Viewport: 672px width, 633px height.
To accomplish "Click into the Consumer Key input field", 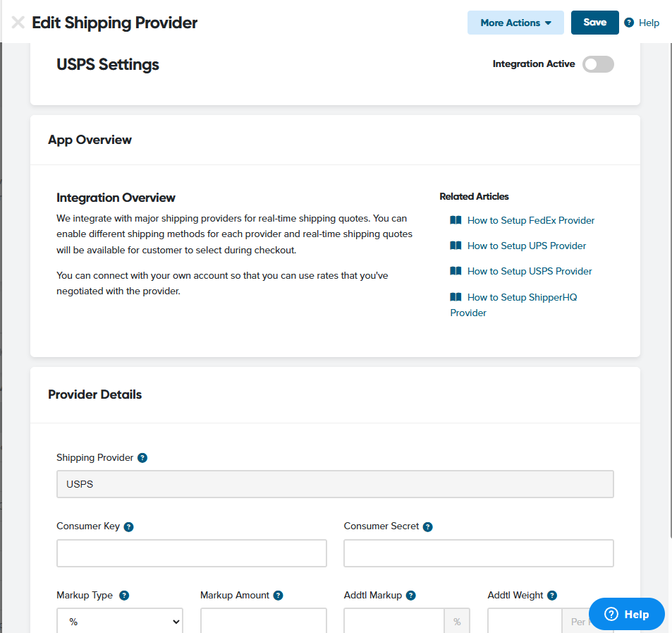I will point(192,553).
